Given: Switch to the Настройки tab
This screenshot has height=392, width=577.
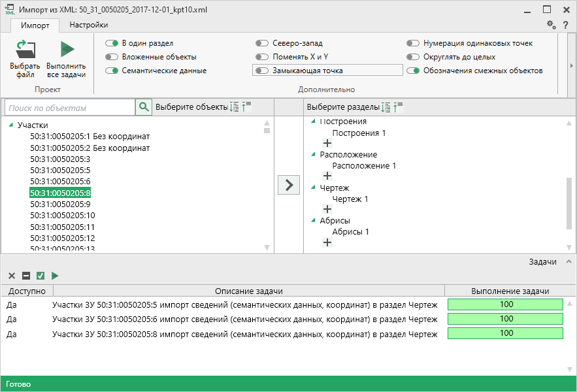Looking at the screenshot, I should (89, 25).
